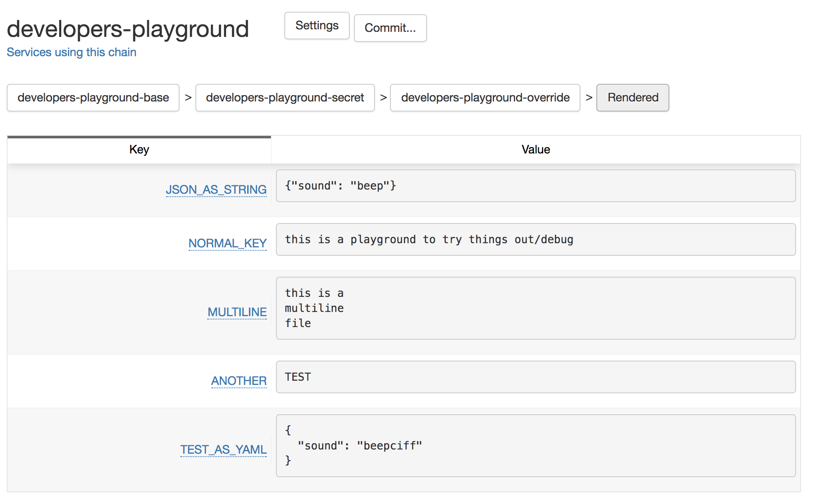Click the Commit... button

[x=390, y=28]
